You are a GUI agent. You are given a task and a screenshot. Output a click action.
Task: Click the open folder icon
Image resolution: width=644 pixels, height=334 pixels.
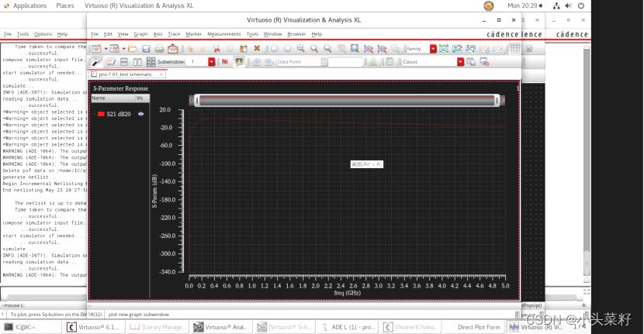(132, 49)
